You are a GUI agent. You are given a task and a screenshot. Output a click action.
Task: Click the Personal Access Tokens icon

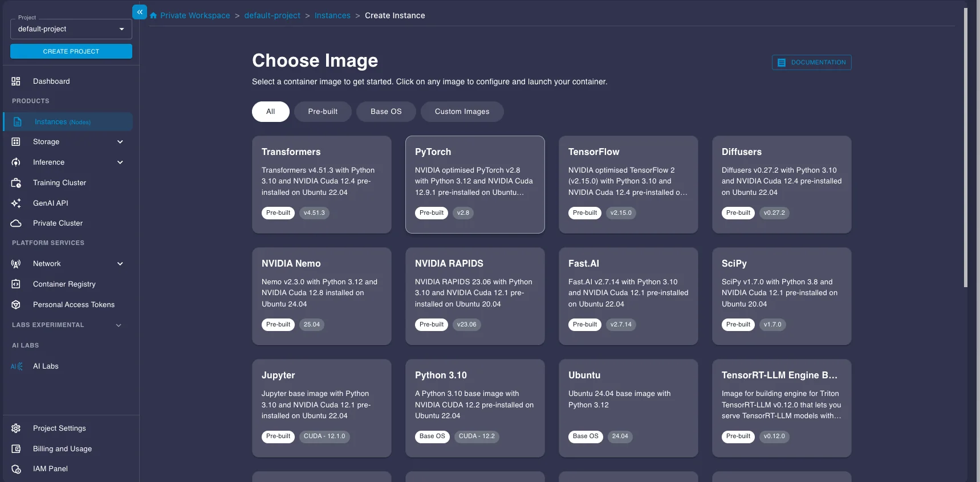point(16,305)
